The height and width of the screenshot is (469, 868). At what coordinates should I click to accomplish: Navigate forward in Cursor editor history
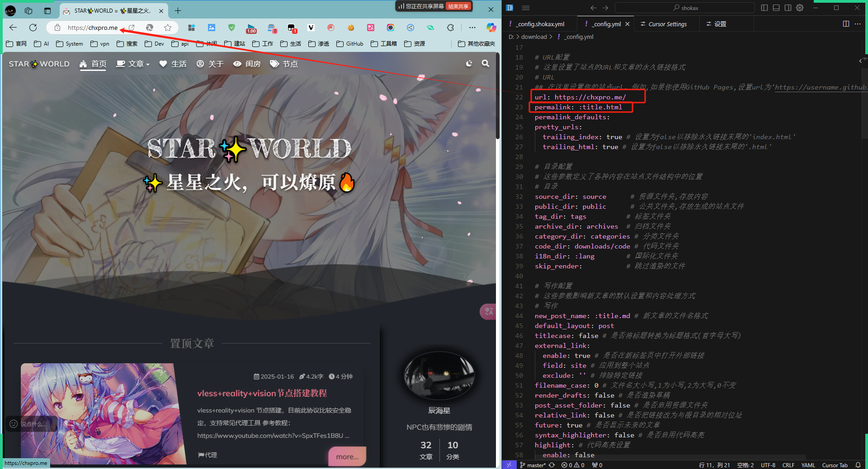click(x=605, y=8)
